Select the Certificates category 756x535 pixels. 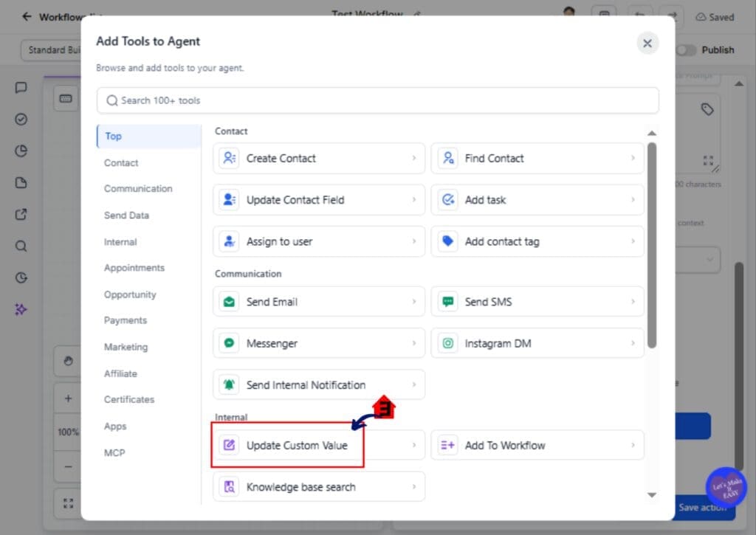click(129, 399)
